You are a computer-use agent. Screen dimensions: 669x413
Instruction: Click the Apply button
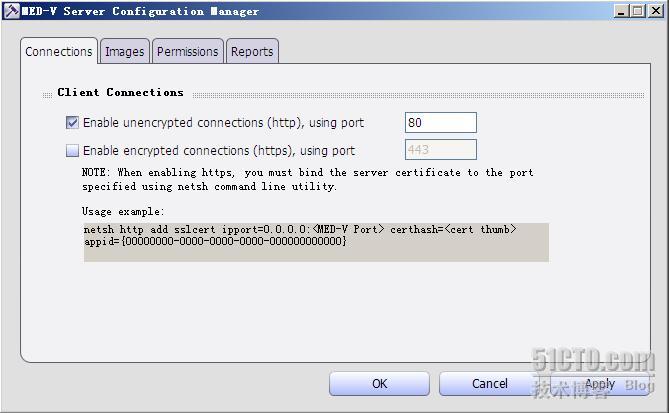point(600,384)
